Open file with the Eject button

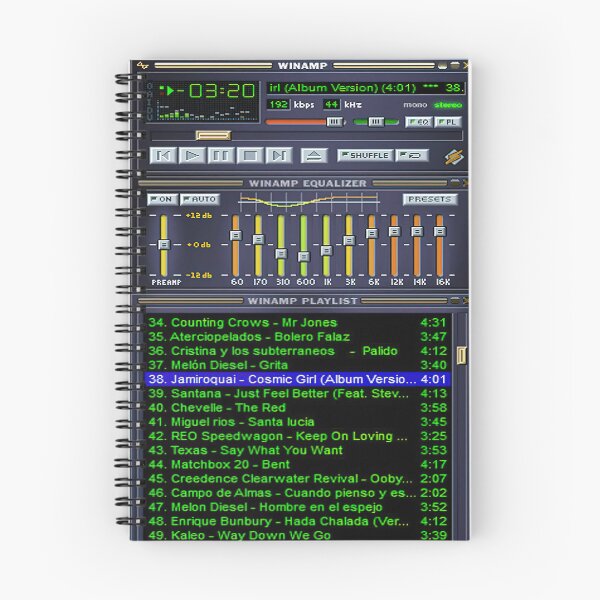click(x=314, y=155)
